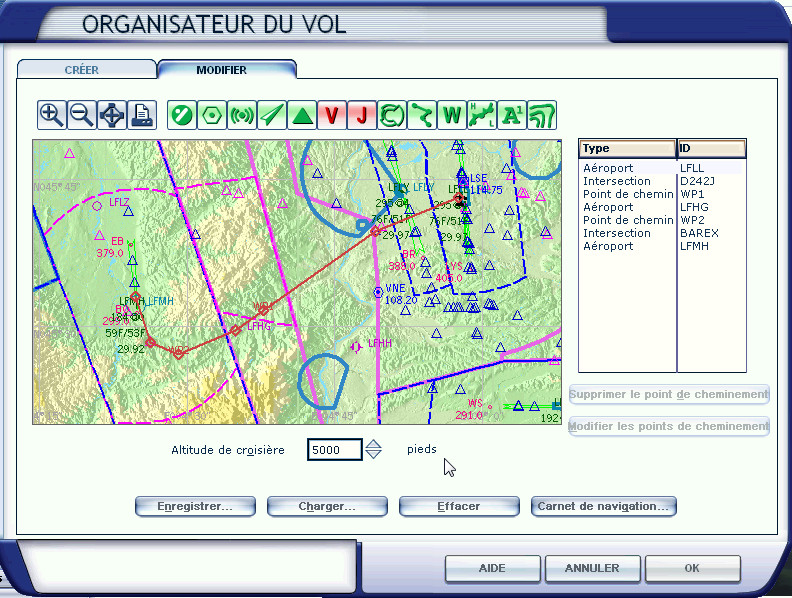The width and height of the screenshot is (792, 598).
Task: Toggle the NDB radio beacon icon
Action: pyautogui.click(x=241, y=115)
